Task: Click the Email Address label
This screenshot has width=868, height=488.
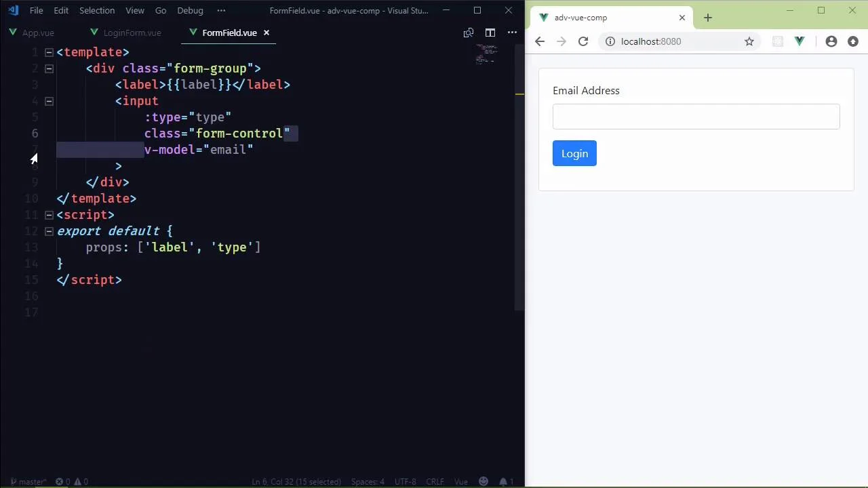Action: pos(586,91)
